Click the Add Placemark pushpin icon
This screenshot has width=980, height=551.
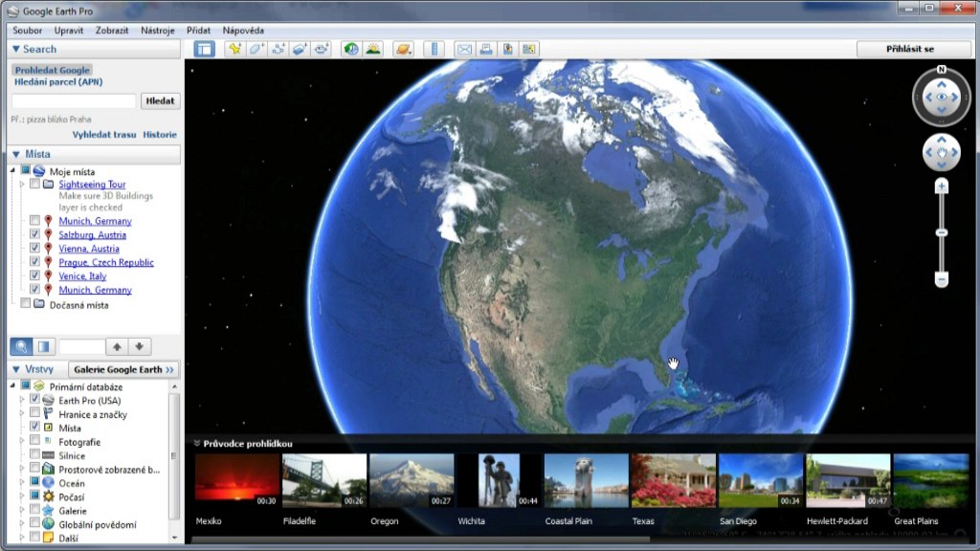pyautogui.click(x=234, y=49)
